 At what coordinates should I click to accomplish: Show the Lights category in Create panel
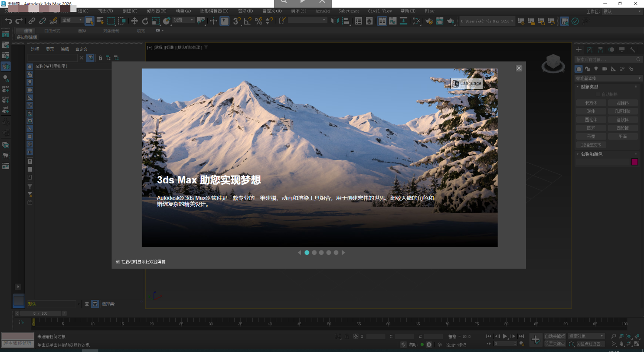point(596,69)
